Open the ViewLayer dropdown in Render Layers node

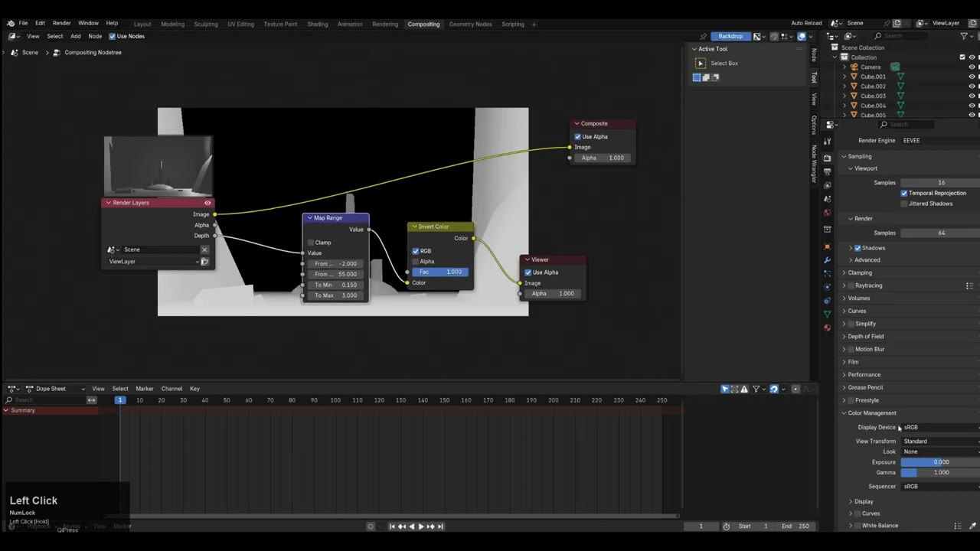[x=153, y=262]
